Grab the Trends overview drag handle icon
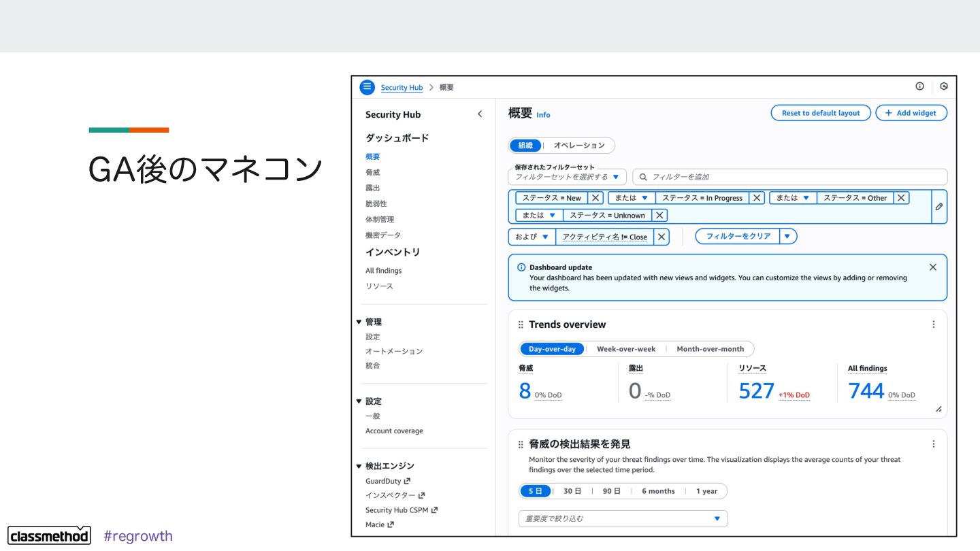The width and height of the screenshot is (980, 551). click(521, 324)
